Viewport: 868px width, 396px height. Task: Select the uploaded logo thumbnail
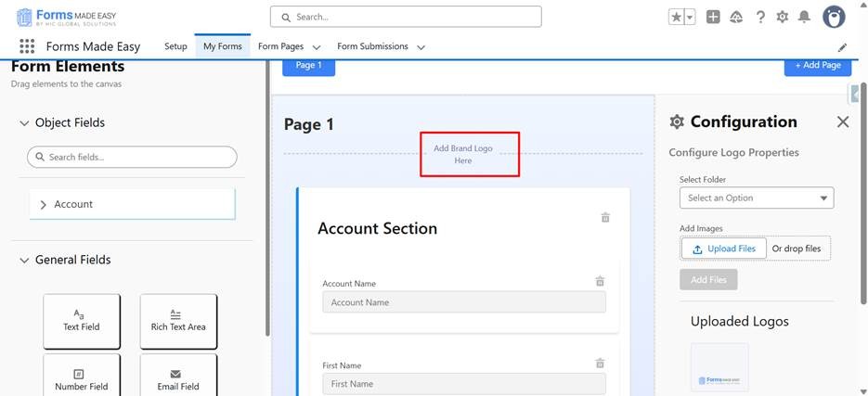tap(719, 368)
